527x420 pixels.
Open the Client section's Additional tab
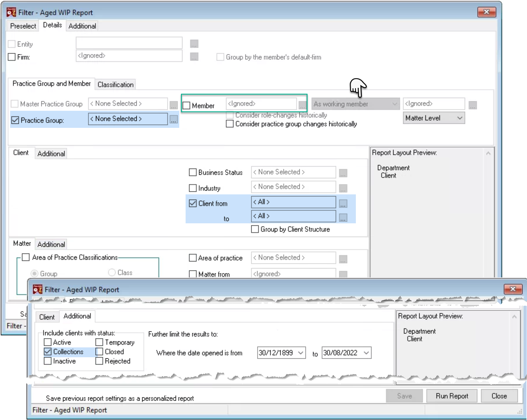(51, 154)
